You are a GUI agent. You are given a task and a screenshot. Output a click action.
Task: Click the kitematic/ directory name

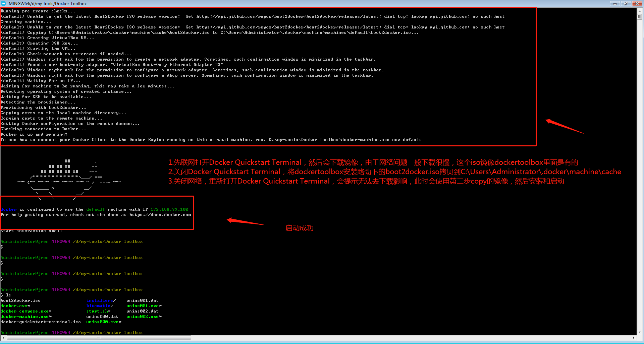[x=99, y=306]
